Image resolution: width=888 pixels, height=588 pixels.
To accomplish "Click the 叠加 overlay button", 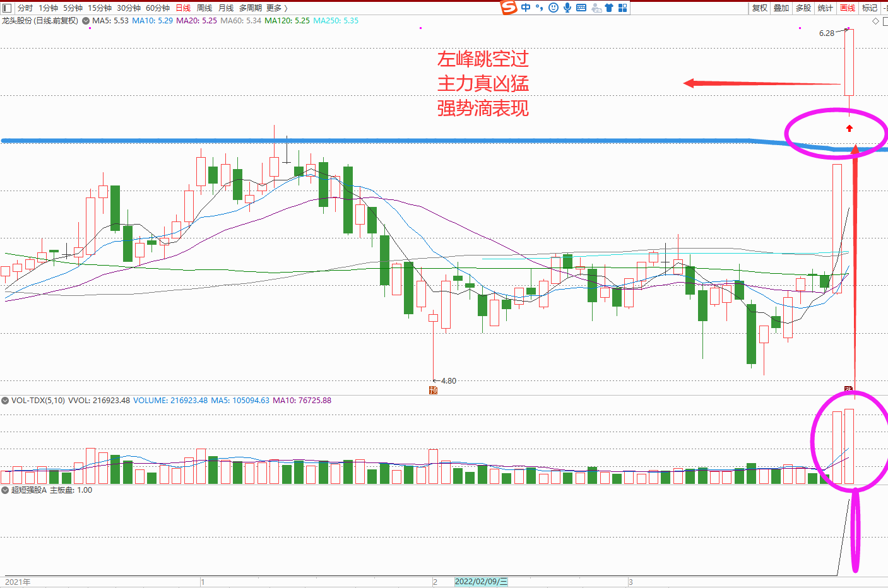I will [781, 8].
